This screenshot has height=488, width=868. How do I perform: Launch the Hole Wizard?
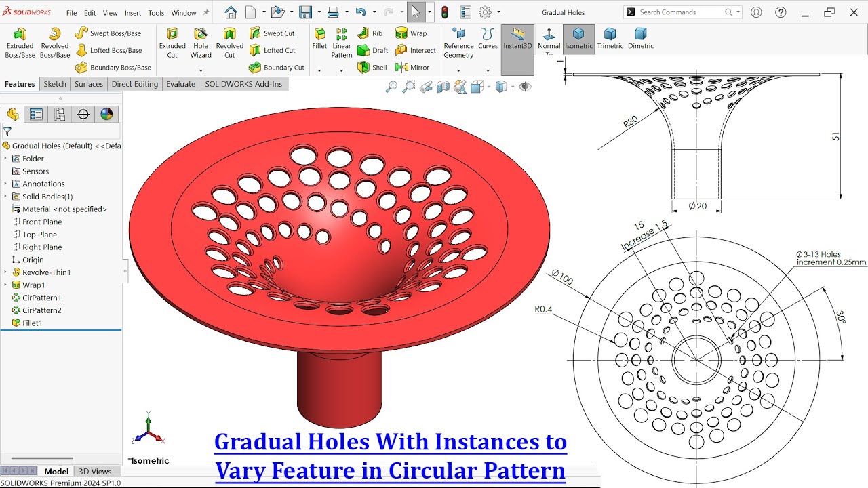click(201, 43)
